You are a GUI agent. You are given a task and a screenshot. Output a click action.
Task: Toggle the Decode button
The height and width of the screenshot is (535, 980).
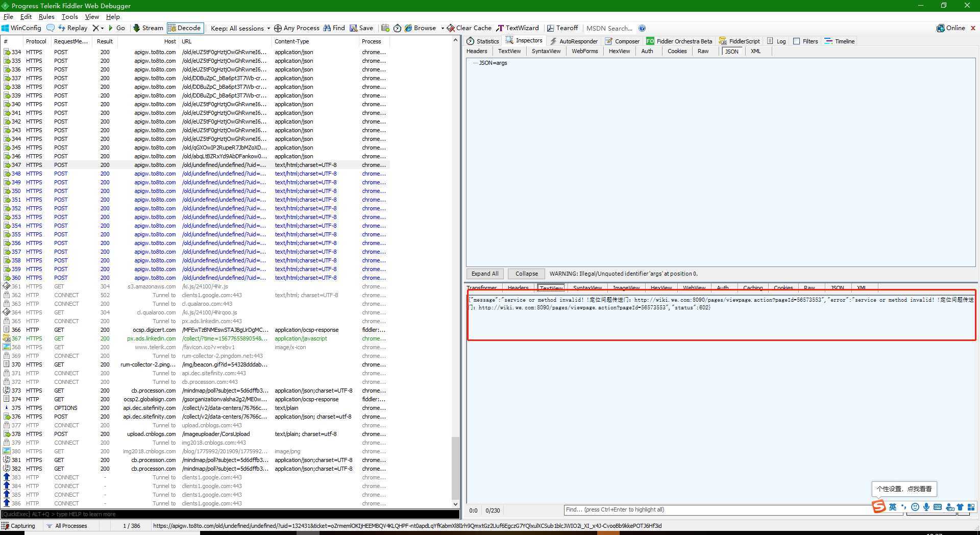coord(184,28)
